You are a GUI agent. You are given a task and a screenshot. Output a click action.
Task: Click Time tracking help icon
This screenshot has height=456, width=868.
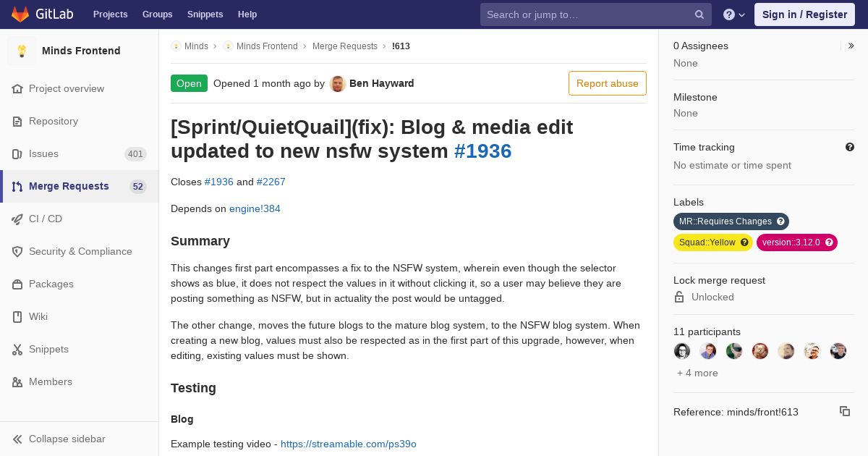click(x=850, y=147)
